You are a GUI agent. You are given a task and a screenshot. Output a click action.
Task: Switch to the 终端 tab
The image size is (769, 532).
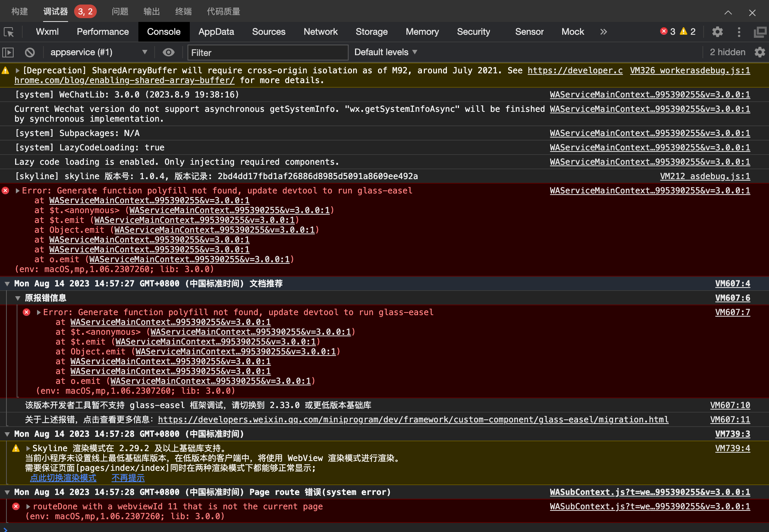183,12
